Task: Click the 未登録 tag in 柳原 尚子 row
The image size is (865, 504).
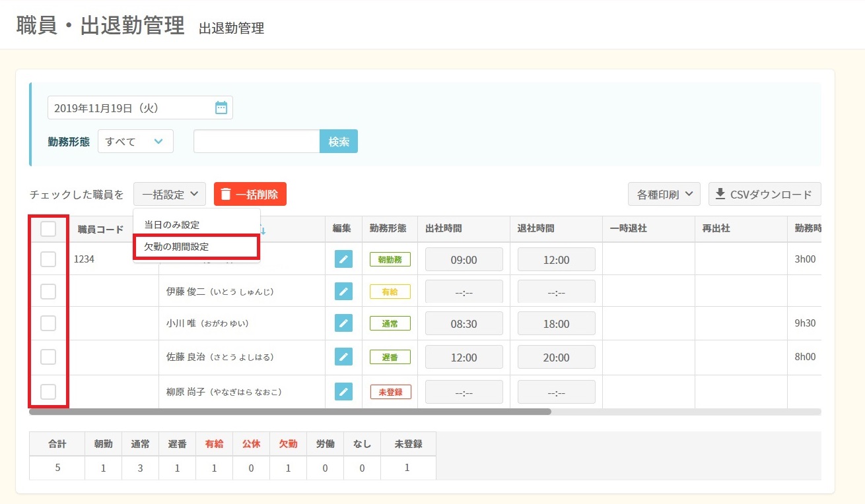Action: click(x=390, y=391)
